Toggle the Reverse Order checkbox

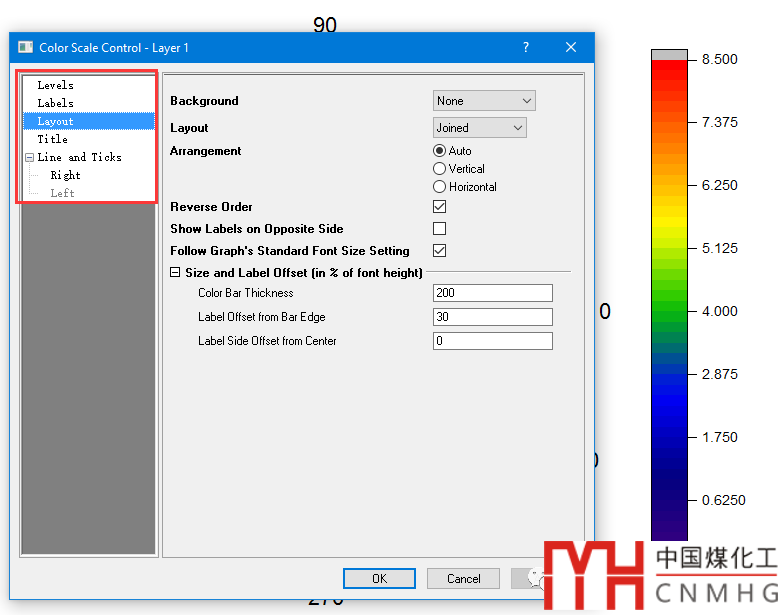[x=439, y=207]
